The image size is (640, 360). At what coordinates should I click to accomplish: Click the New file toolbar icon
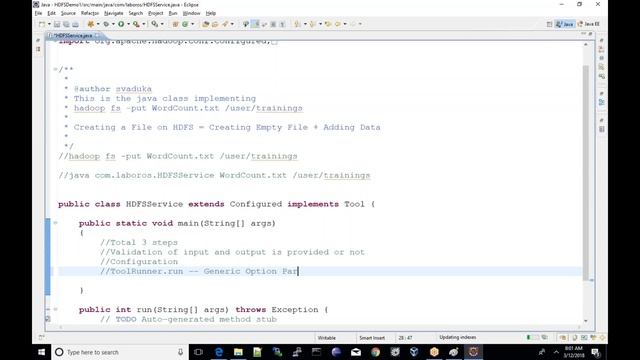tap(42, 24)
